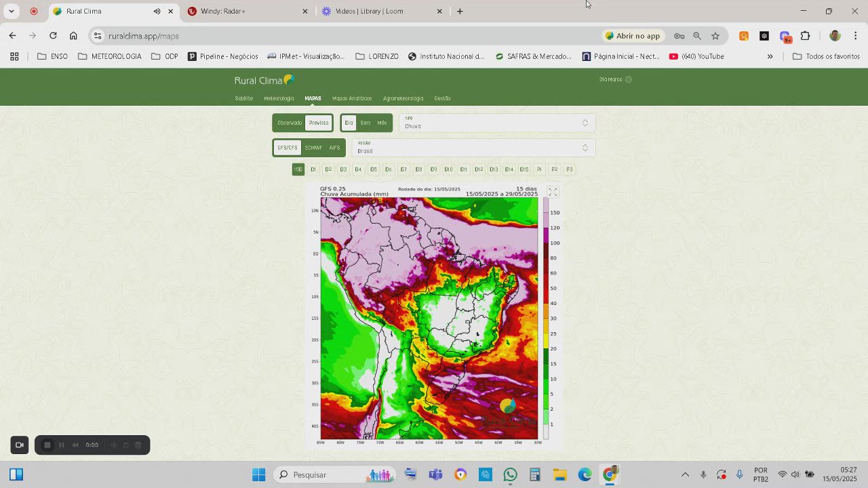Switch period to Mês
The height and width of the screenshot is (488, 868).
coord(382,123)
